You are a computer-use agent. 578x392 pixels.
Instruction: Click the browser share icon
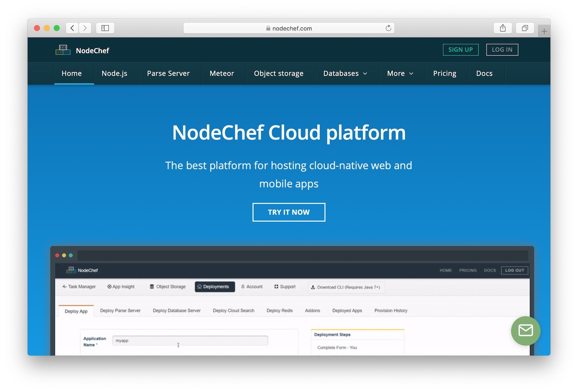tap(502, 28)
